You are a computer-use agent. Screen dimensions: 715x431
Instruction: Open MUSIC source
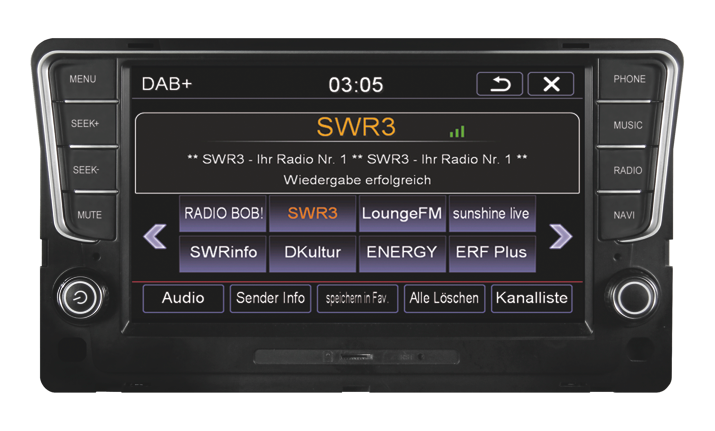pos(628,125)
